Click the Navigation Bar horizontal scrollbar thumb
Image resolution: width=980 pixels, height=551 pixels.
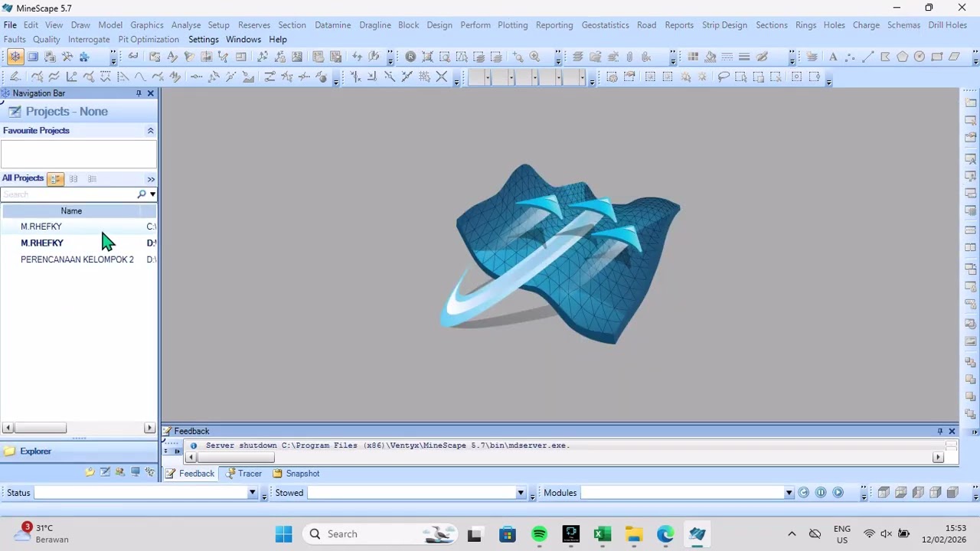[x=40, y=429]
